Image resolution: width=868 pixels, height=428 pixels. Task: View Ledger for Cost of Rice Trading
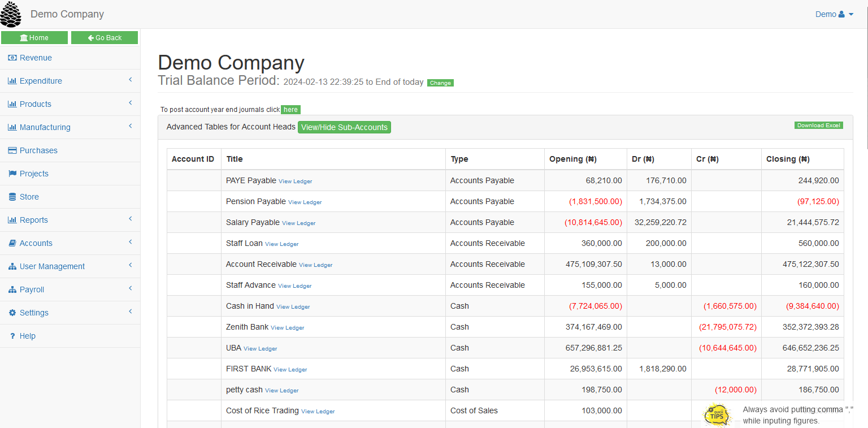tap(318, 412)
